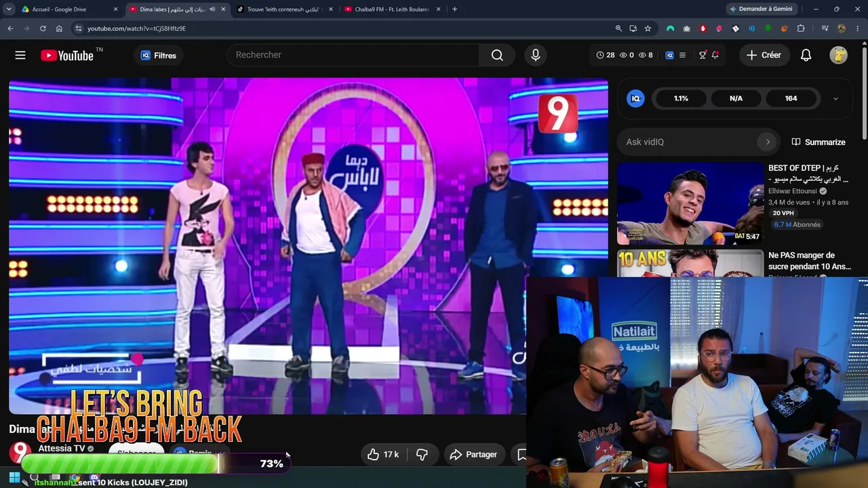Switch to the Chalba9 FM tab
The height and width of the screenshot is (488, 868).
(x=391, y=9)
